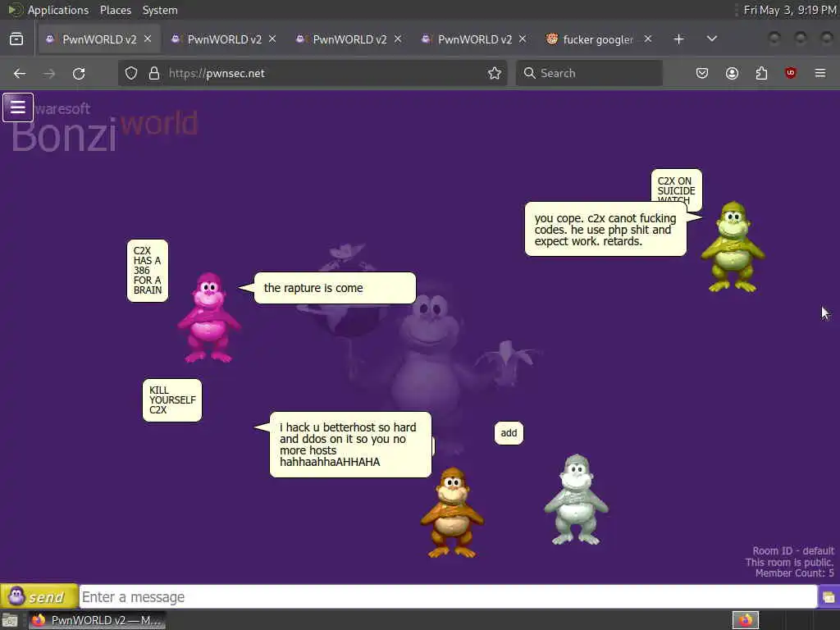The width and height of the screenshot is (840, 630).
Task: Select the white Bonzi character
Action: [577, 500]
